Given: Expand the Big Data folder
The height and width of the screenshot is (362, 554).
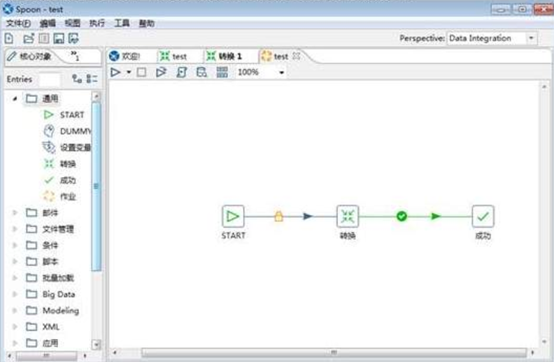Looking at the screenshot, I should 15,294.
